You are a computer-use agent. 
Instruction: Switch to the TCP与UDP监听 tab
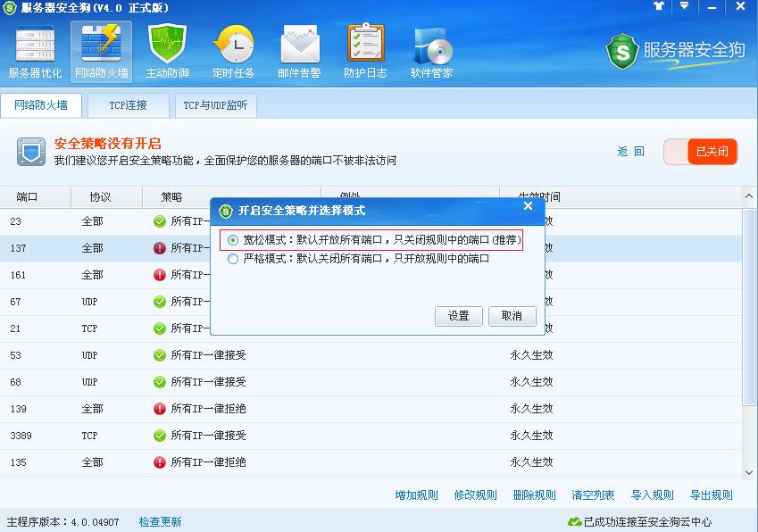(x=217, y=104)
